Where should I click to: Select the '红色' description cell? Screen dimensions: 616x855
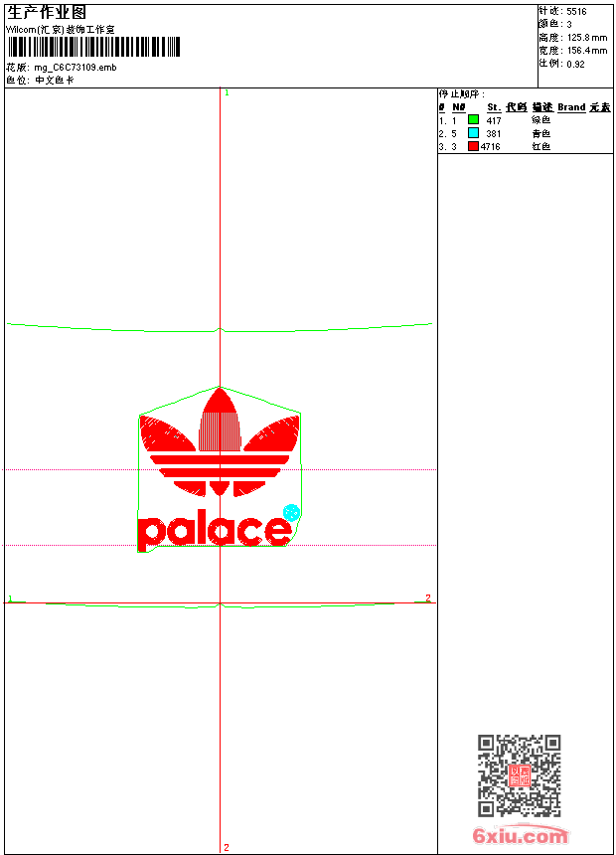[541, 147]
